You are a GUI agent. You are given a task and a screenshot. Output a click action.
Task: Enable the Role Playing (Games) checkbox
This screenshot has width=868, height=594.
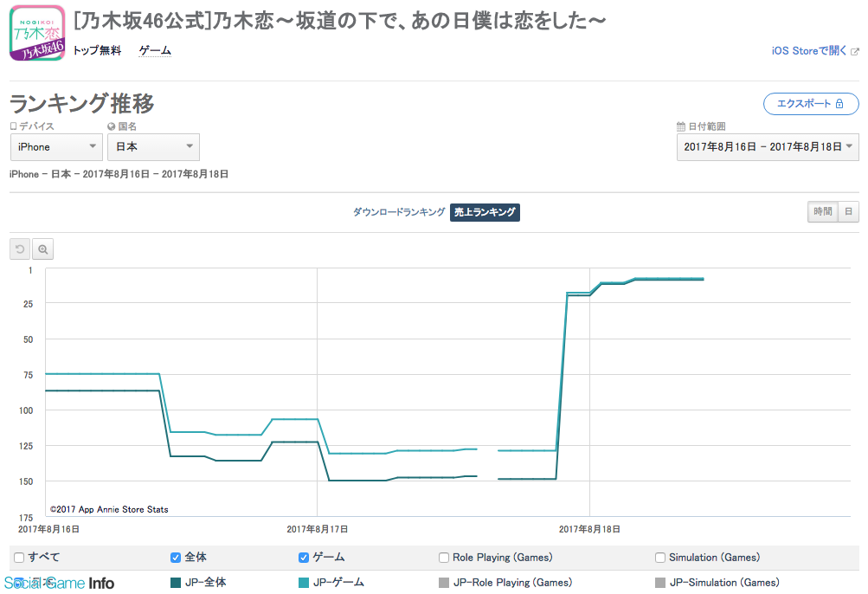443,558
